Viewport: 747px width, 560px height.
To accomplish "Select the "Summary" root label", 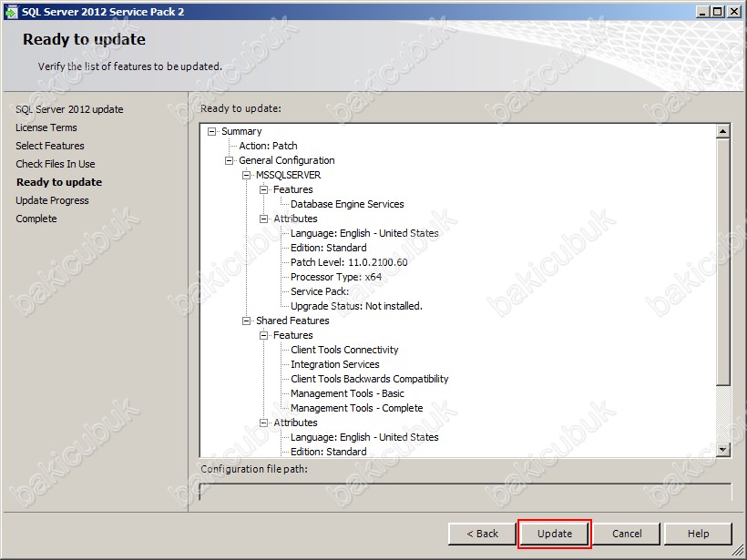I will point(241,131).
